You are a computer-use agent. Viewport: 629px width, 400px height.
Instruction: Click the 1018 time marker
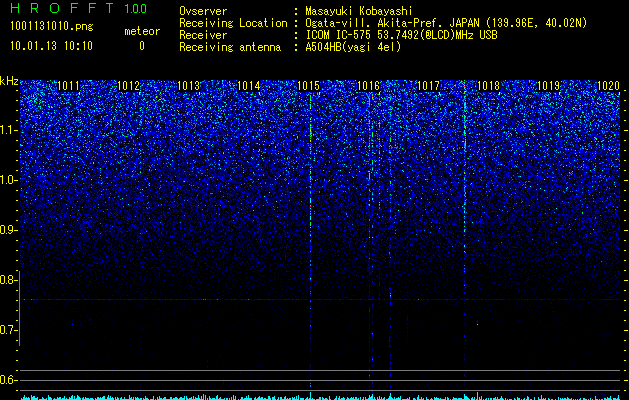coord(488,86)
